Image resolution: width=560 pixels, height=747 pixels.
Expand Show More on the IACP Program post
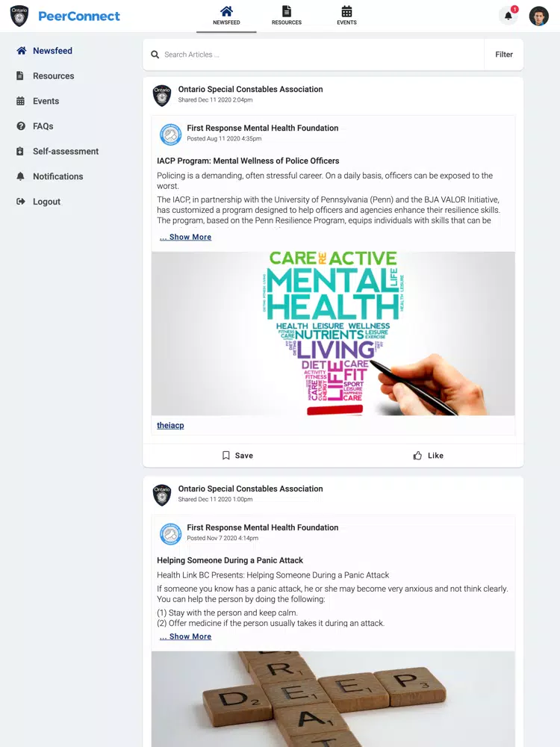tap(186, 237)
